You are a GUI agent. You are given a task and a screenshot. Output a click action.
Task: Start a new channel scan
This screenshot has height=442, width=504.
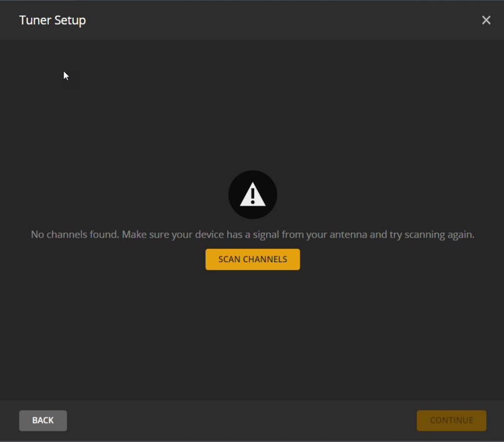[253, 259]
